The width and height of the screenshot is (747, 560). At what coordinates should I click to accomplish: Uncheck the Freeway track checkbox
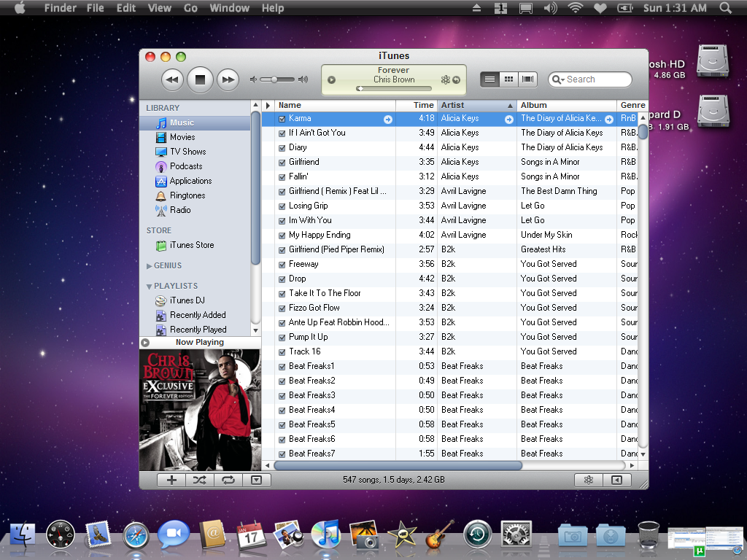tap(282, 265)
